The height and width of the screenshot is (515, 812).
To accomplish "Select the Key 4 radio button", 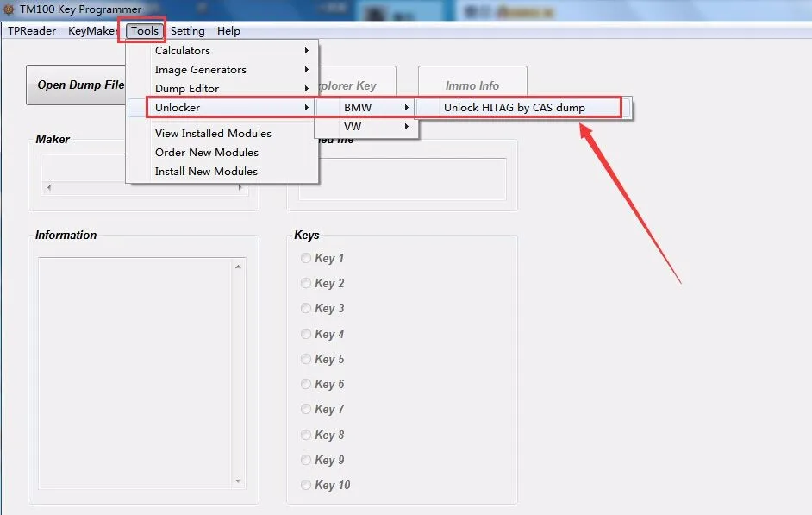I will tap(306, 334).
